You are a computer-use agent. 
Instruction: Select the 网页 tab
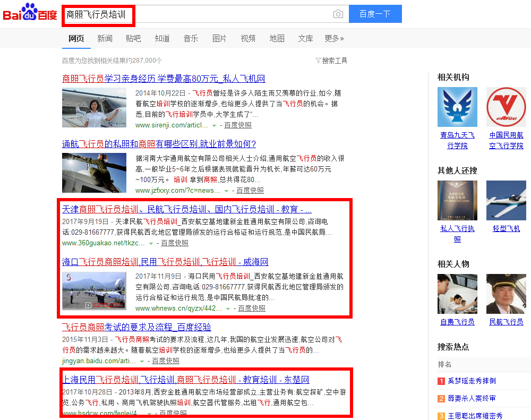[76, 39]
